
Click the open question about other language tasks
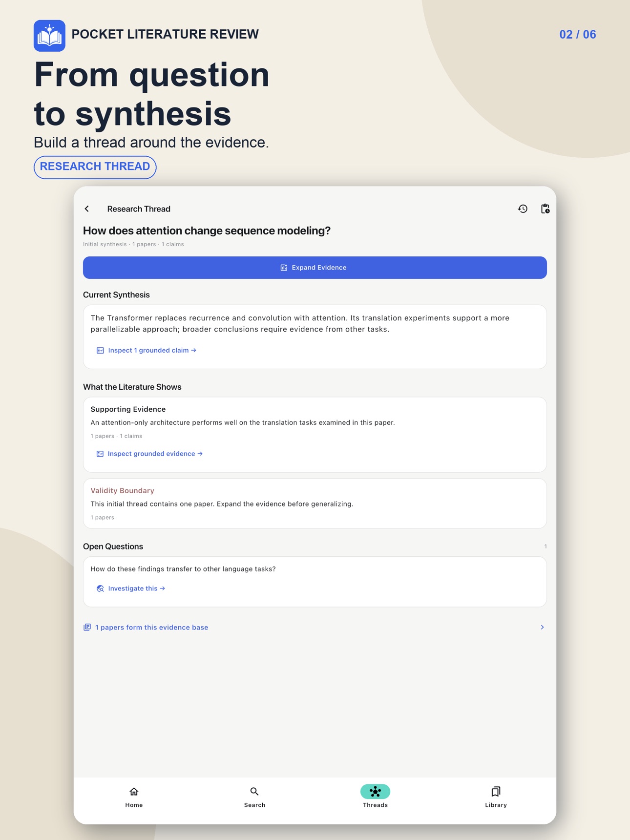tap(183, 569)
